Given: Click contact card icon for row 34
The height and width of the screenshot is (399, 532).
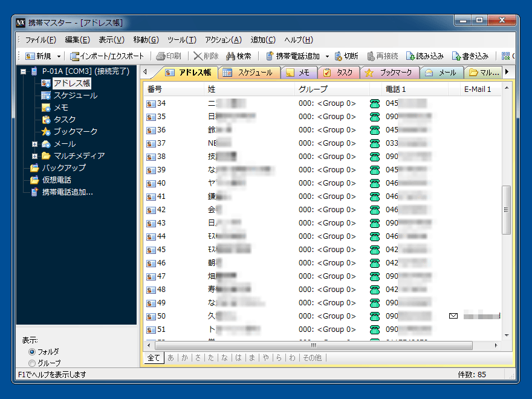Looking at the screenshot, I should pyautogui.click(x=151, y=104).
